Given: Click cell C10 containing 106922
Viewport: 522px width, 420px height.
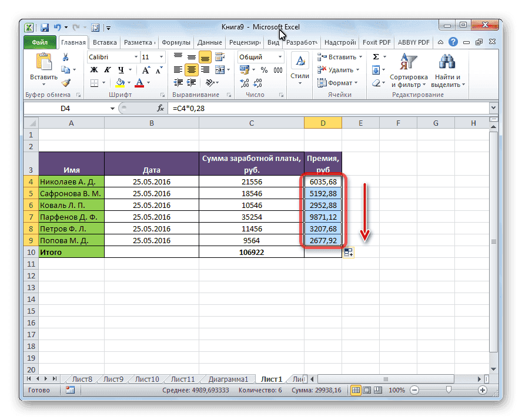Looking at the screenshot, I should [x=251, y=252].
